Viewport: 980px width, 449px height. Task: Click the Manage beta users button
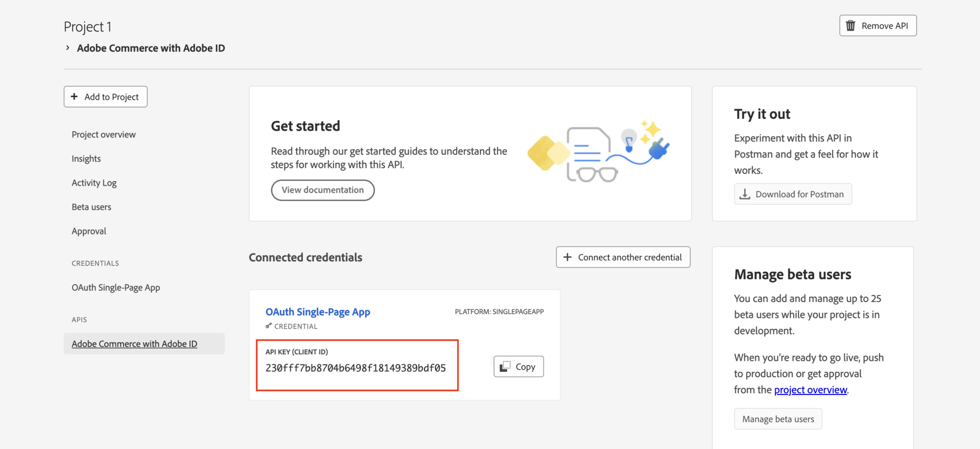(778, 419)
